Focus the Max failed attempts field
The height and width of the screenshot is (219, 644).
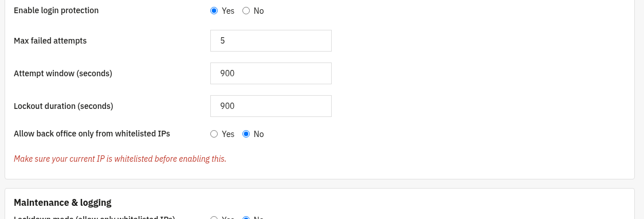270,41
